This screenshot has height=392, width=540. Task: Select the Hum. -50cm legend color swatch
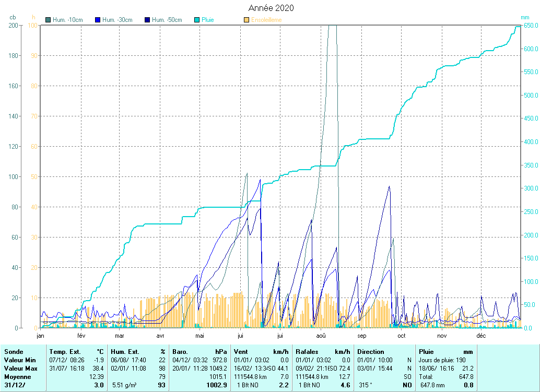tap(147, 20)
